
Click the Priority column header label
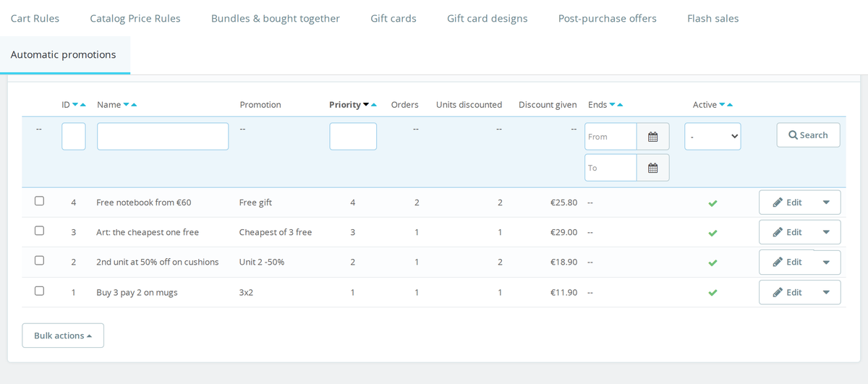(x=345, y=105)
